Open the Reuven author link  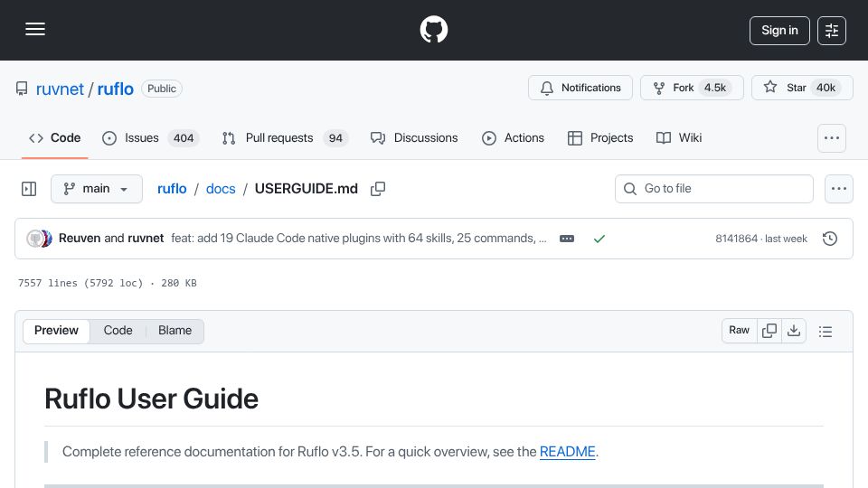tap(80, 238)
